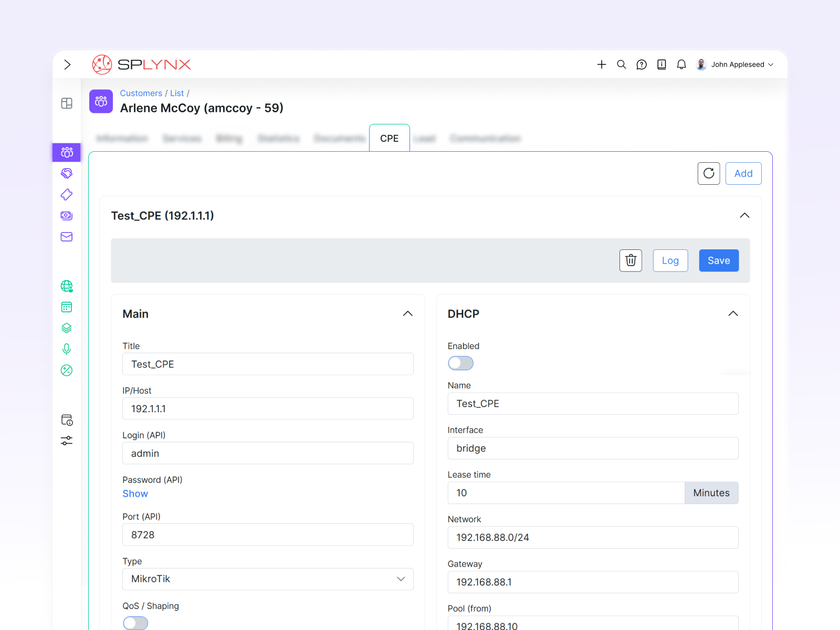Click the microphone voice icon in sidebar
Screen dimensions: 840x630
[67, 349]
